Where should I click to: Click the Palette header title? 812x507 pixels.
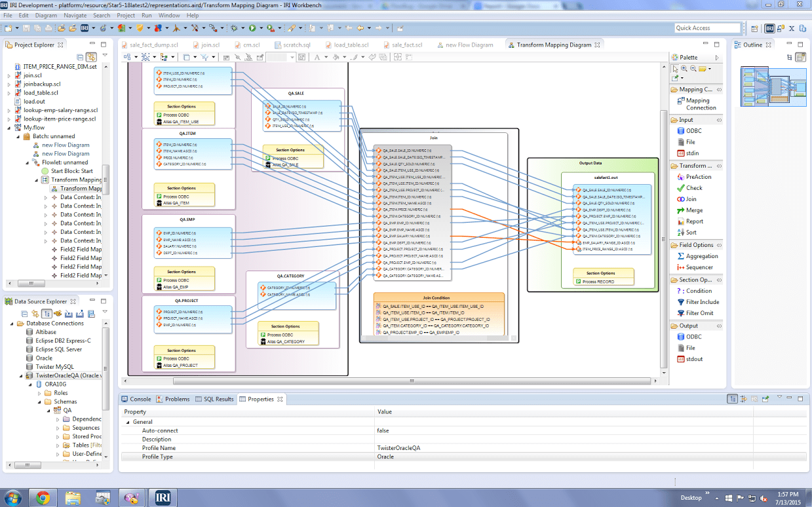coord(688,58)
